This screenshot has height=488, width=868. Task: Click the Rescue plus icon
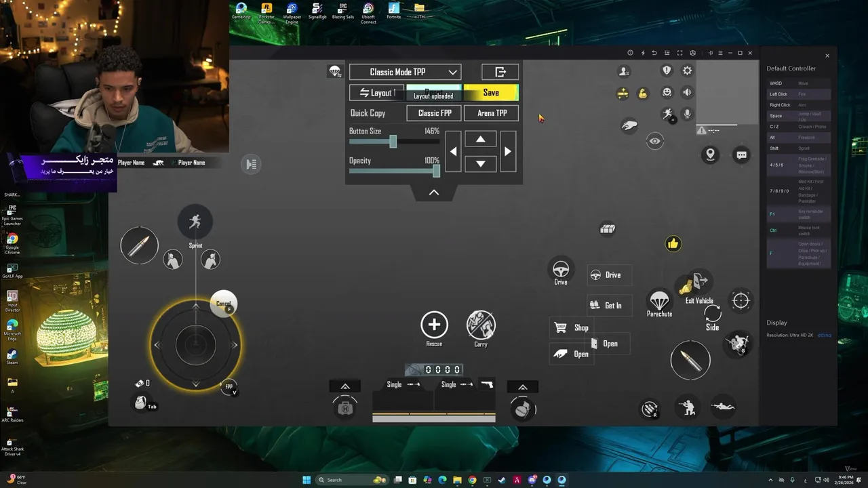point(434,325)
